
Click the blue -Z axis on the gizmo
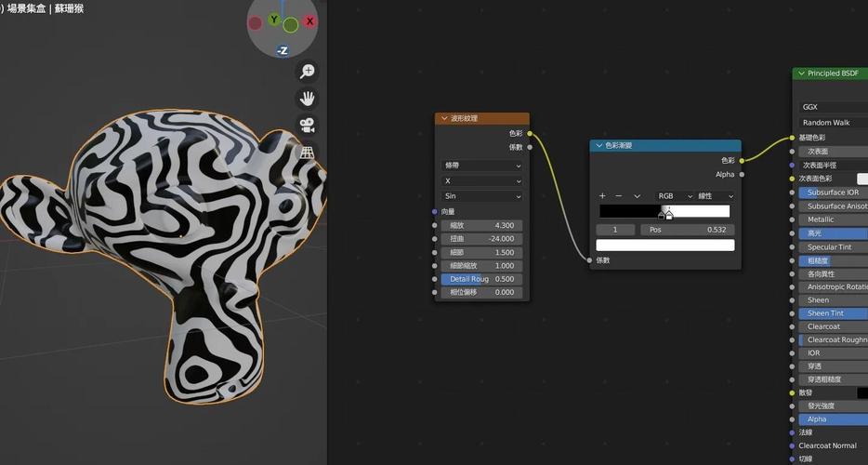[x=283, y=51]
